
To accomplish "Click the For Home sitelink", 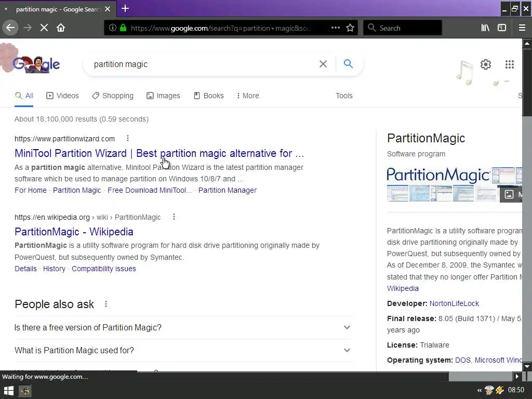I will 31,190.
